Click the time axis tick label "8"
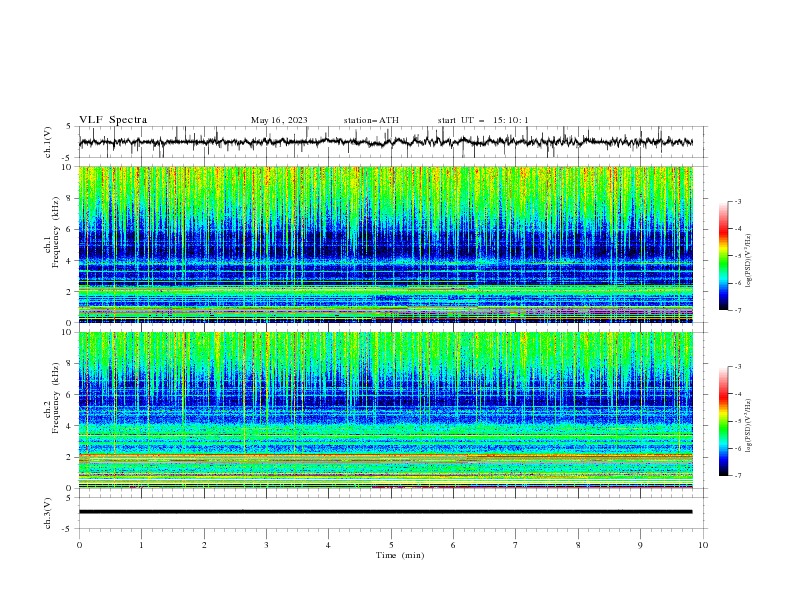This screenshot has width=792, height=612. 578,545
